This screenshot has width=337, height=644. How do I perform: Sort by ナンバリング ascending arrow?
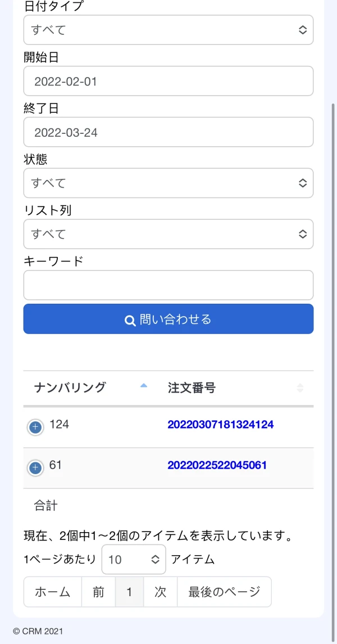[x=143, y=386]
